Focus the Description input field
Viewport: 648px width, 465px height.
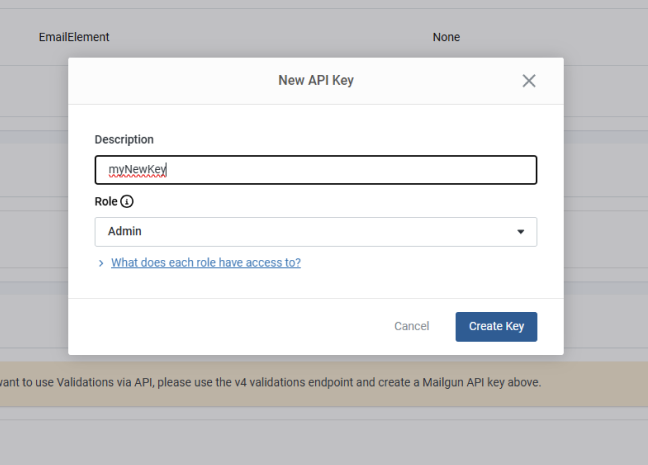(x=316, y=170)
